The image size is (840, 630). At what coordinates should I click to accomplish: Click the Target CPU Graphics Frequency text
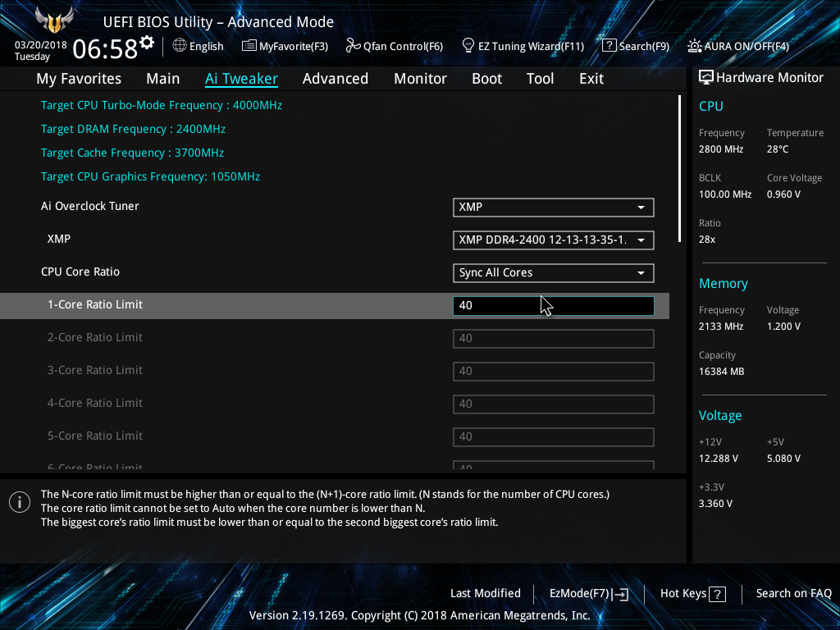click(151, 177)
